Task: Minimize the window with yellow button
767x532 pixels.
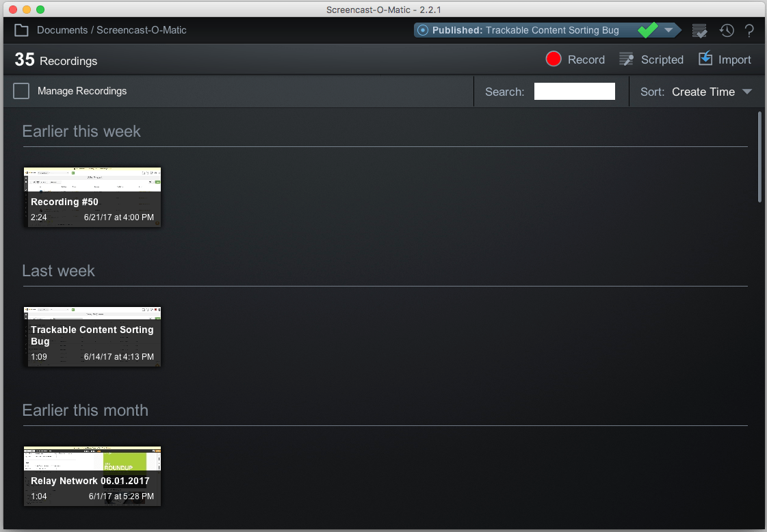Action: (27, 10)
